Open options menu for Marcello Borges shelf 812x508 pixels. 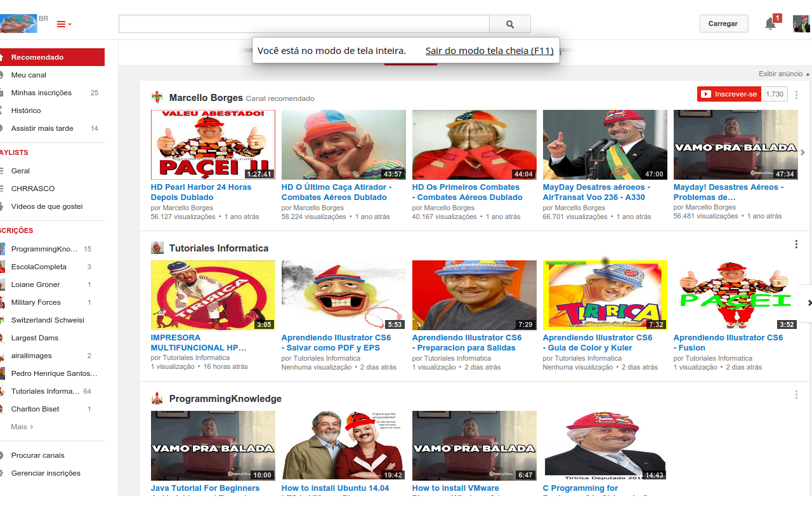(797, 95)
